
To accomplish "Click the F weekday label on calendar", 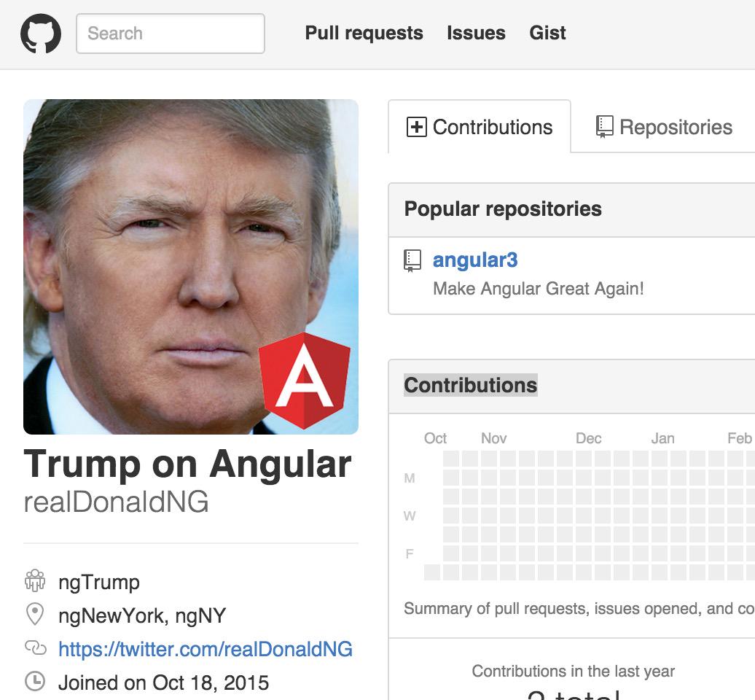I will click(x=410, y=554).
